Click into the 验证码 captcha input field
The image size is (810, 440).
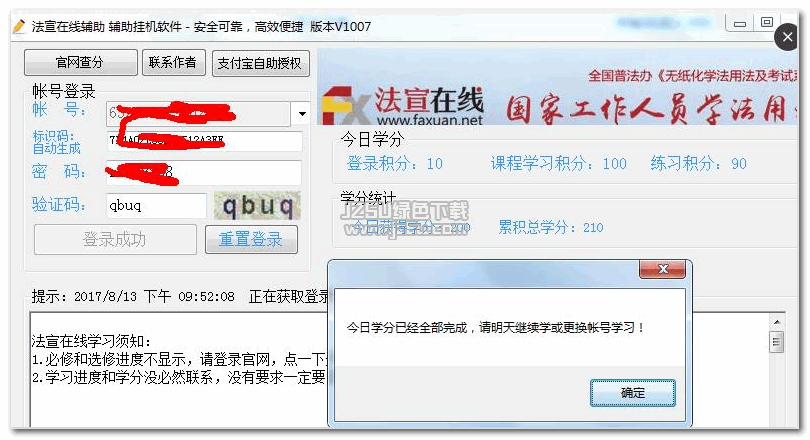[156, 206]
